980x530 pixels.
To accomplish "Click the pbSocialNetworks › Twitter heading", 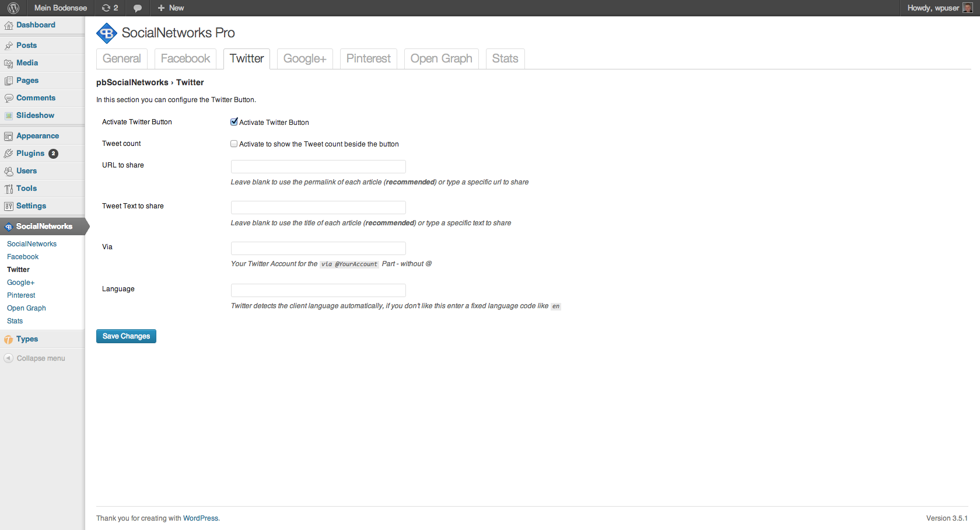I will [x=150, y=83].
